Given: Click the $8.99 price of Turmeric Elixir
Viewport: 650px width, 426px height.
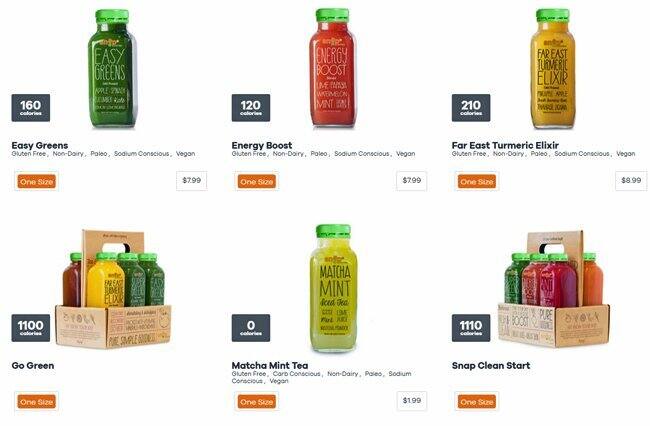Looking at the screenshot, I should (631, 181).
